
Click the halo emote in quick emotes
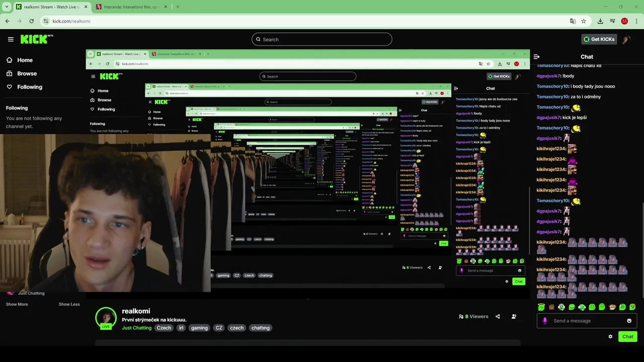pos(541,307)
